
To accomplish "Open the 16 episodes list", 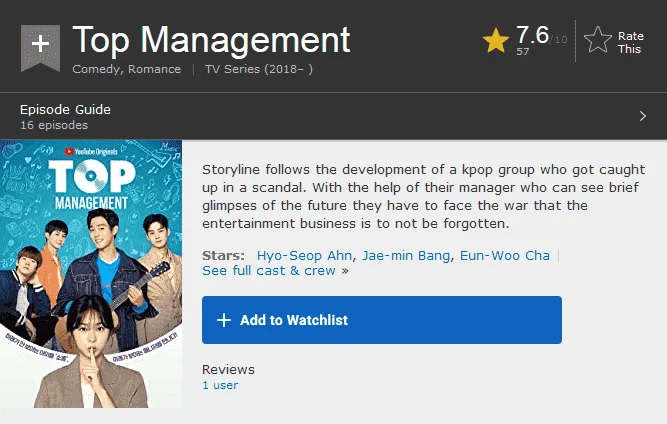I will pos(54,125).
